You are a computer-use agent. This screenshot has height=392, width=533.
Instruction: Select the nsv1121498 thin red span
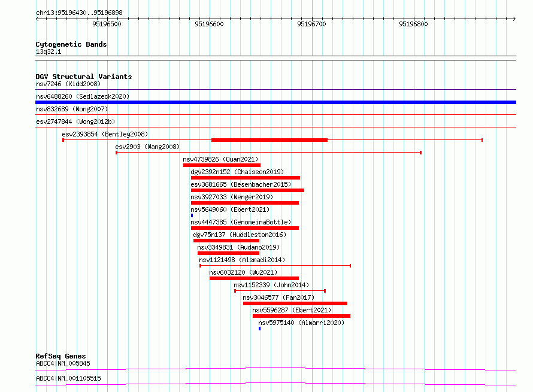[x=275, y=266]
